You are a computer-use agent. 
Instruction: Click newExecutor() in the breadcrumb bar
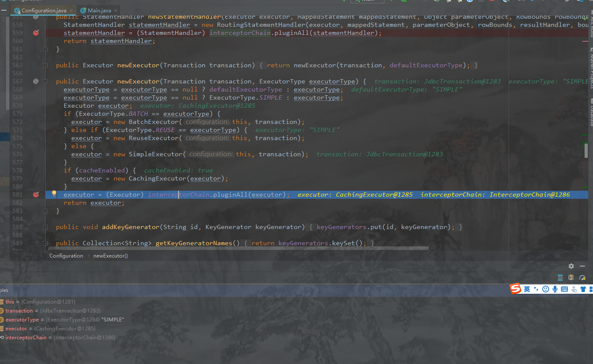click(110, 256)
